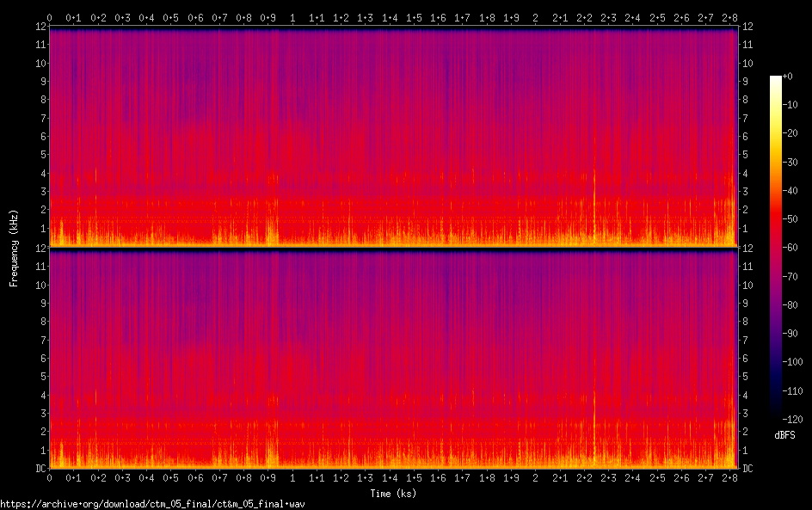Click the dBFS label under the color scale
The width and height of the screenshot is (812, 510).
tap(784, 435)
